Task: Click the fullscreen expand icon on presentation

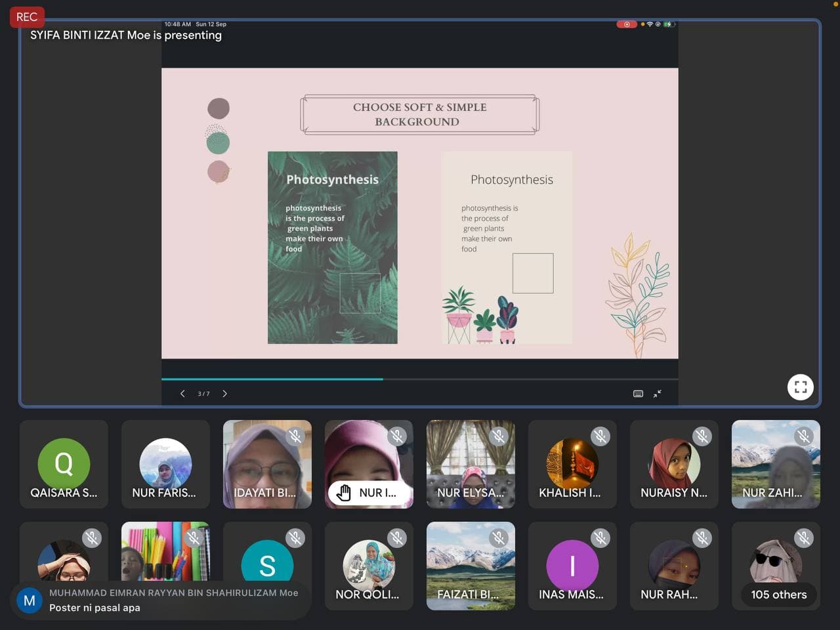Action: pos(800,387)
